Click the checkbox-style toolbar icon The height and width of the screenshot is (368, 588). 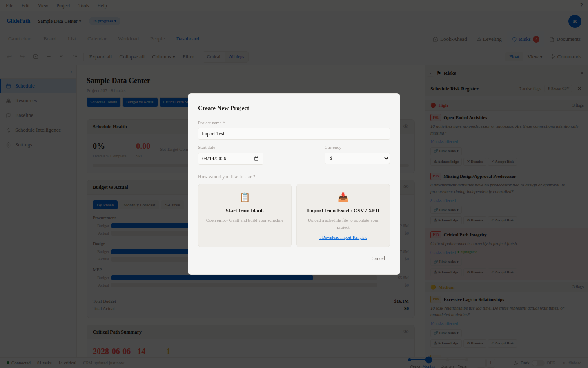pyautogui.click(x=36, y=57)
